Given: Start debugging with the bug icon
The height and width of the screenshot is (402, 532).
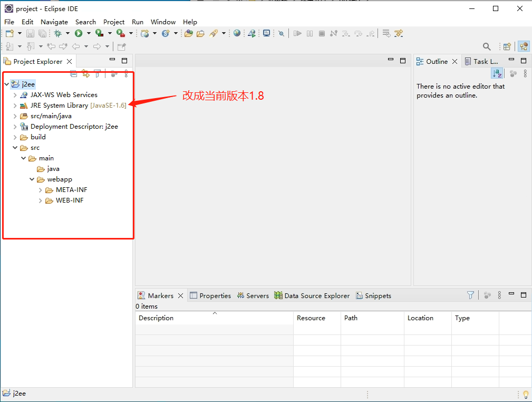Looking at the screenshot, I should coord(58,33).
